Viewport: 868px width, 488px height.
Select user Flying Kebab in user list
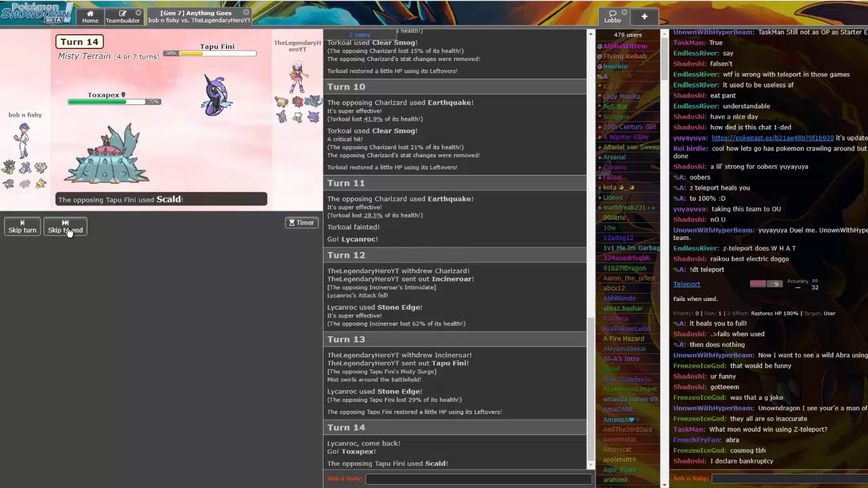pos(625,56)
